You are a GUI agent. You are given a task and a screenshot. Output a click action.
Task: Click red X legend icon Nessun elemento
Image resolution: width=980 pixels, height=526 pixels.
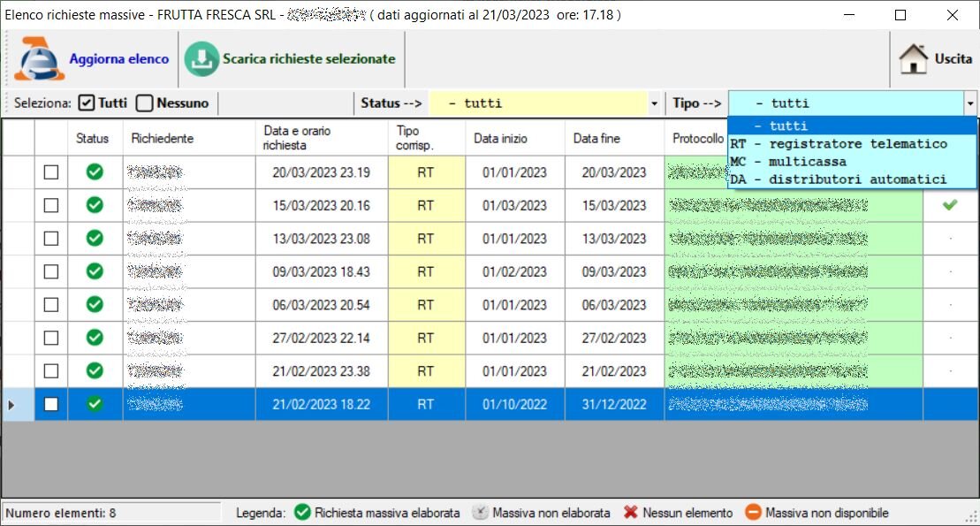click(x=630, y=513)
